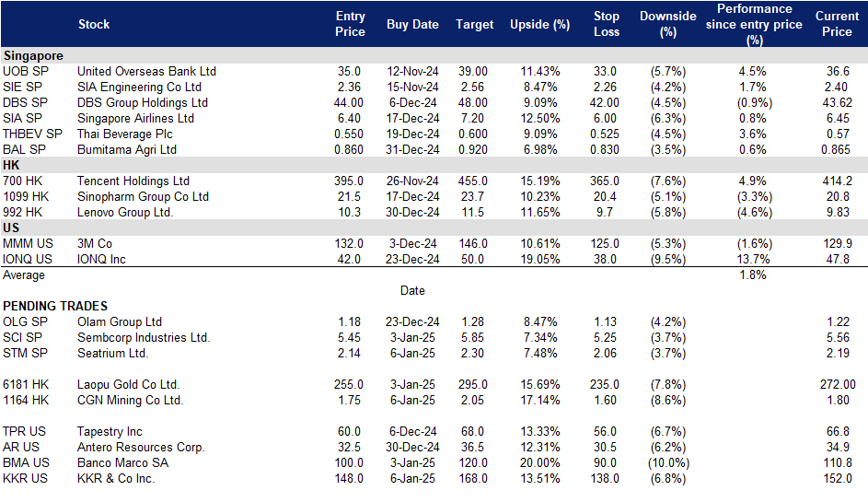Select the PENDING TRADES heading

click(x=55, y=306)
